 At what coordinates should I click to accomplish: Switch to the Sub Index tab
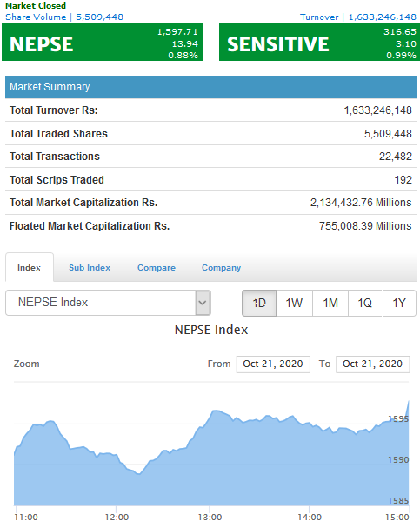tap(90, 267)
